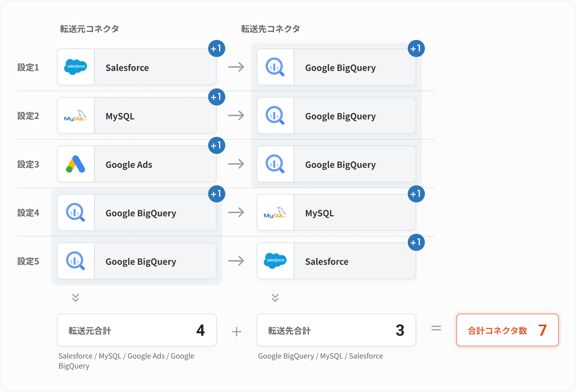Click the 設定2 row label
This screenshot has height=392, width=576.
coord(28,116)
